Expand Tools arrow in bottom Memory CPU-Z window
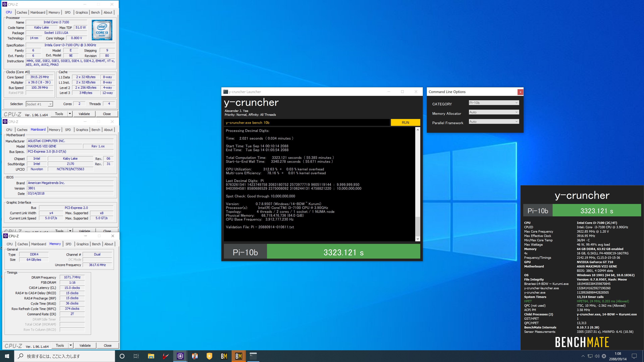644x362 pixels. tap(71, 346)
